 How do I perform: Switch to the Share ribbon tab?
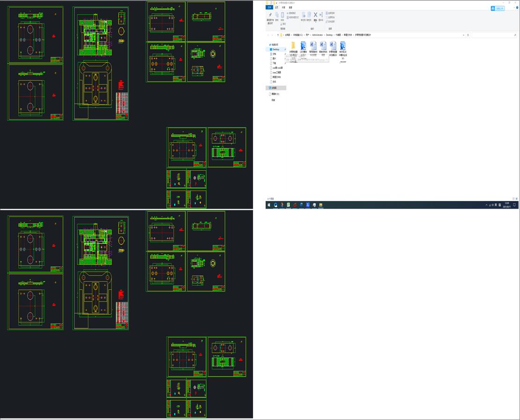point(283,7)
